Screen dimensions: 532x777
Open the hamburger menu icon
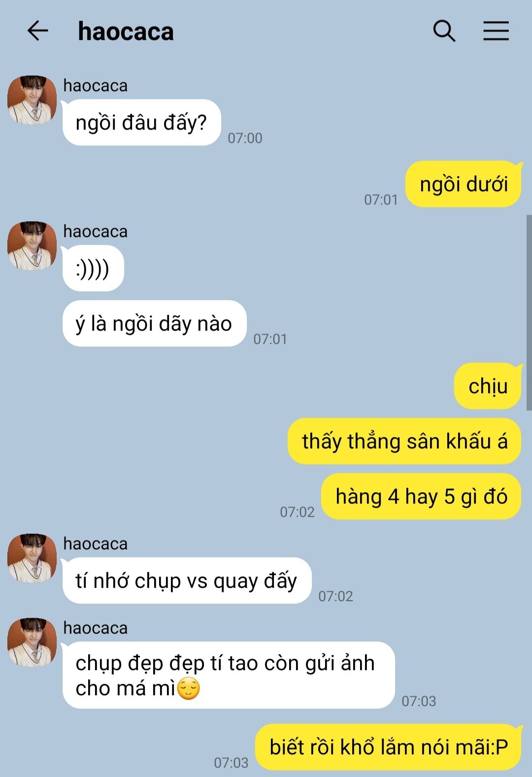496,31
